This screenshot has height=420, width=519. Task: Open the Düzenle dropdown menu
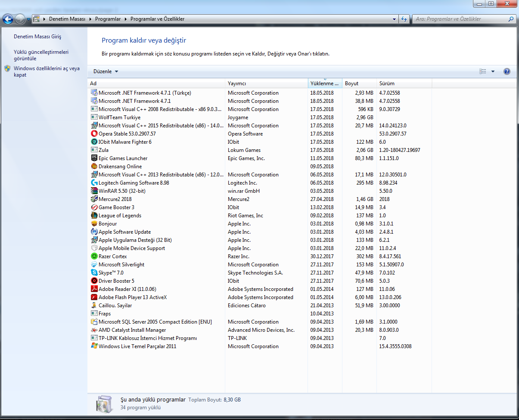pyautogui.click(x=106, y=71)
